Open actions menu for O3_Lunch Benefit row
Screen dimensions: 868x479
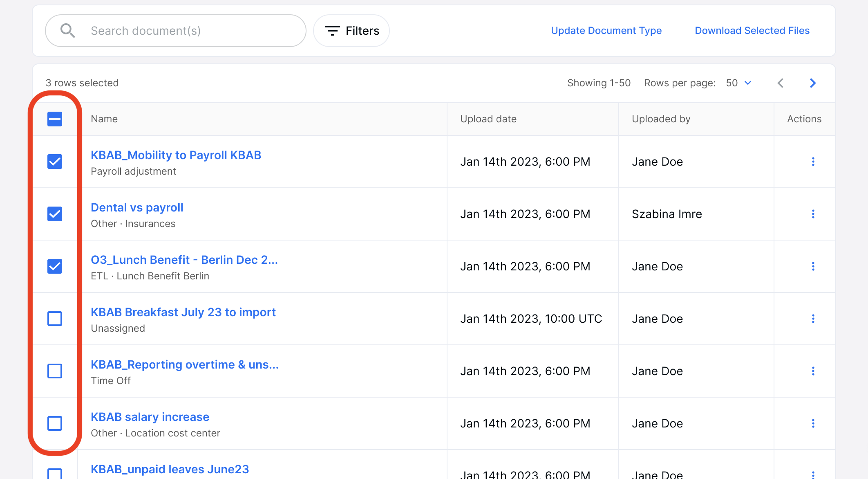click(x=813, y=266)
